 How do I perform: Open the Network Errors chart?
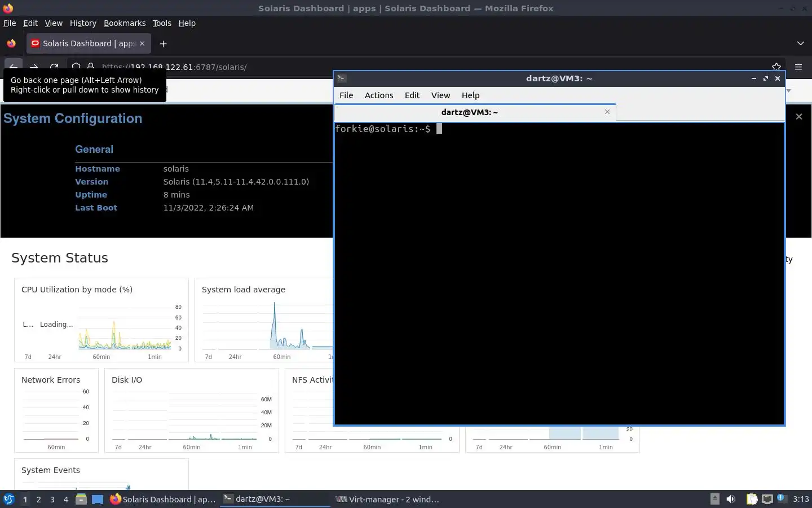tap(56, 410)
